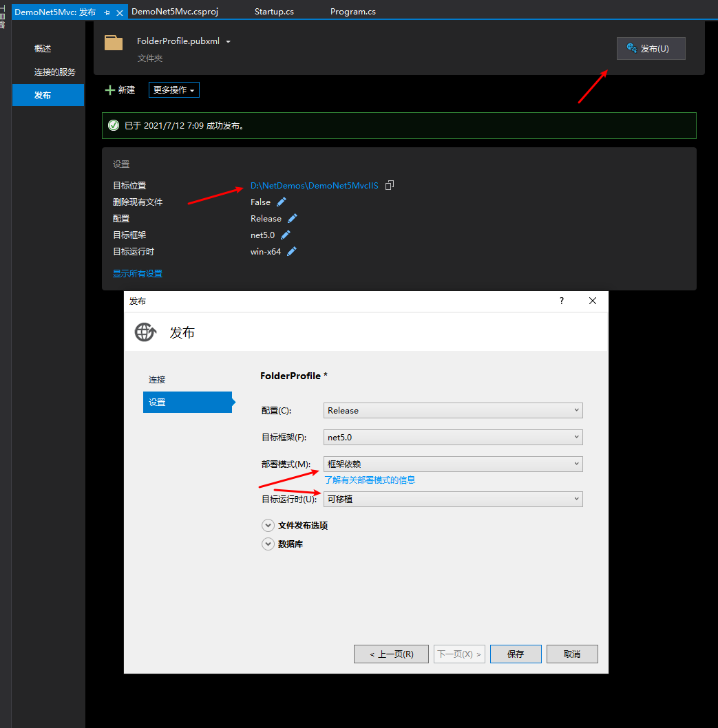Pin the DemoNet5Mvc 发布 document tab
This screenshot has width=718, height=728.
pos(107,11)
